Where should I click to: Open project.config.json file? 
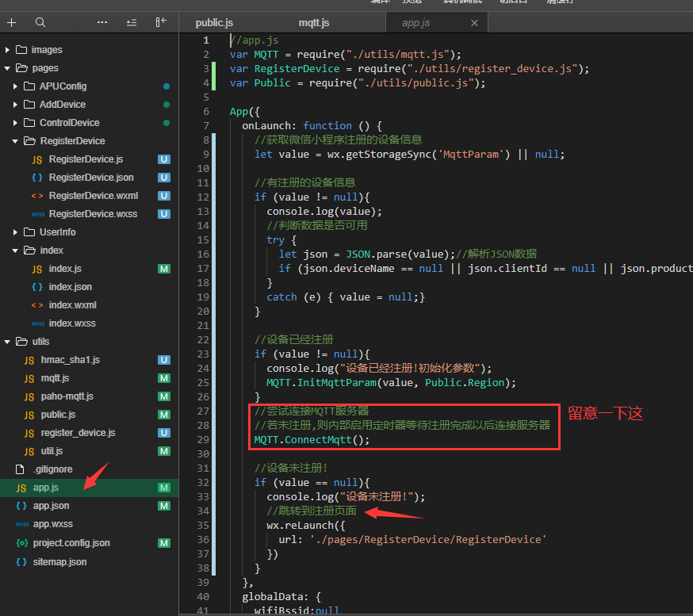point(71,543)
